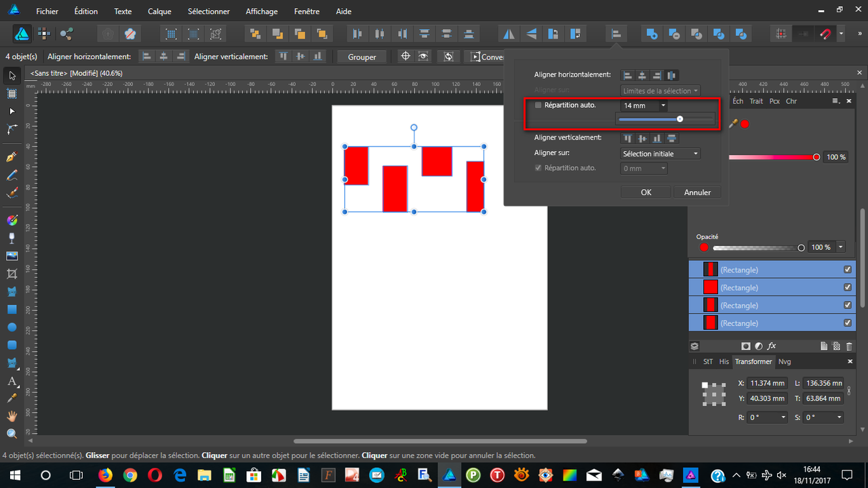
Task: Open the Sélection initiale dropdown
Action: (x=660, y=154)
